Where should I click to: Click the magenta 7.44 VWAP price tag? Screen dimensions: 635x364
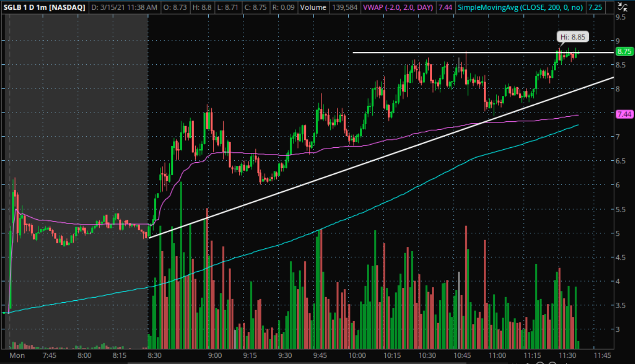coord(624,114)
